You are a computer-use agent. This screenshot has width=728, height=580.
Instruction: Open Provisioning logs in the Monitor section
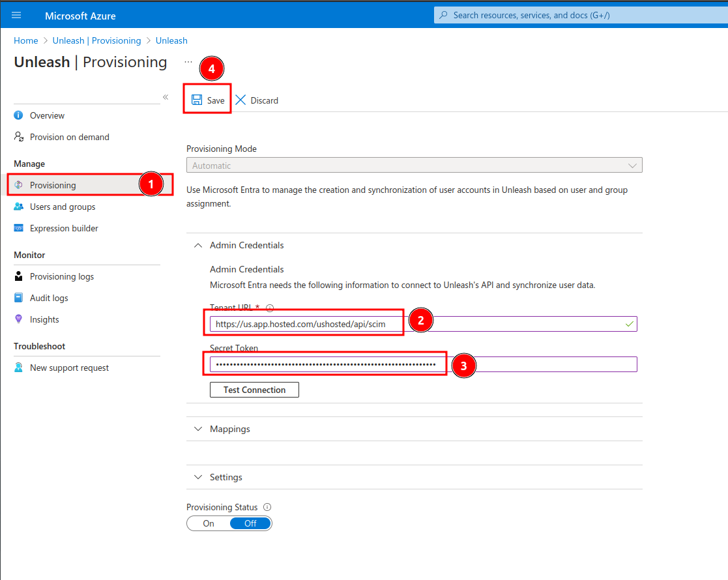17,276
